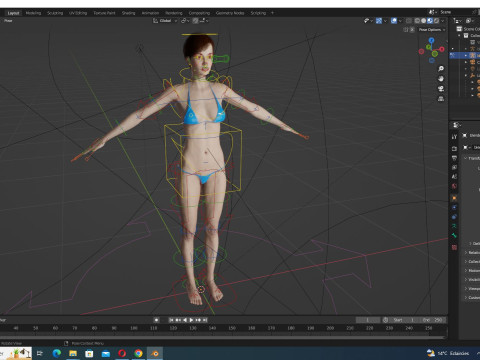Switch to the Animation workspace tab

click(150, 13)
